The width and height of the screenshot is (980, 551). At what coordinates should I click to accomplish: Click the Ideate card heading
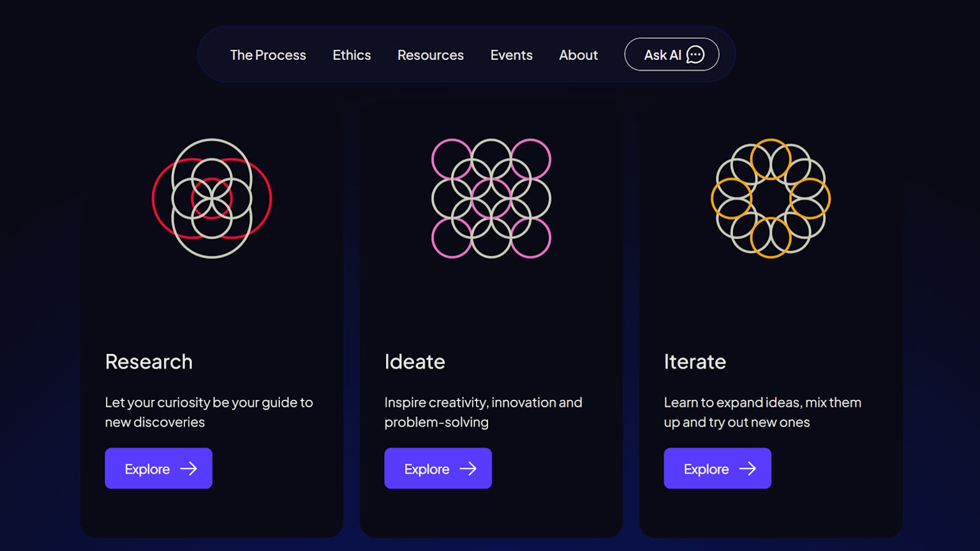[415, 362]
